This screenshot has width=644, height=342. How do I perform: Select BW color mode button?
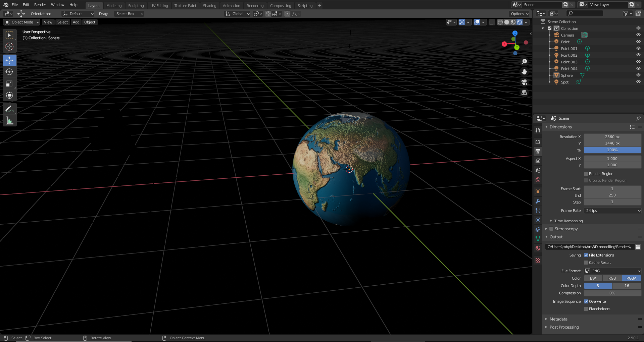click(593, 278)
